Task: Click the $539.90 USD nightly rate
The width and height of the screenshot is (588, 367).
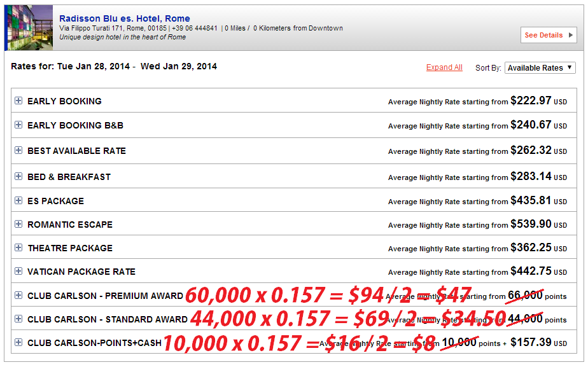Action: tap(538, 224)
